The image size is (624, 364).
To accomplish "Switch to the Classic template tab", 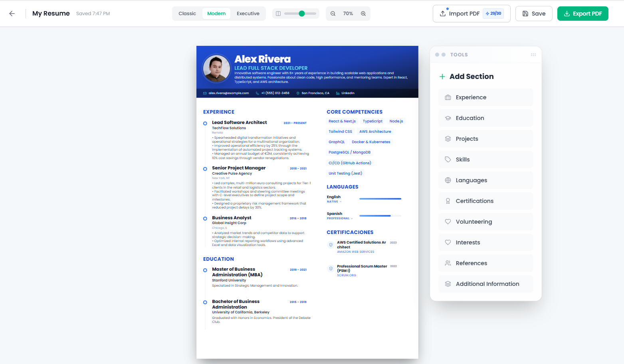I will pyautogui.click(x=187, y=13).
